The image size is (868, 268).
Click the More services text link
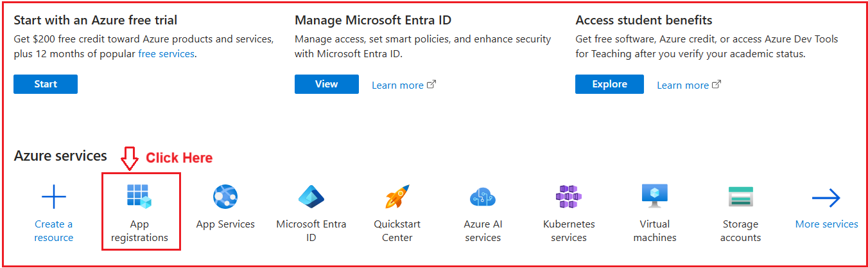[826, 224]
